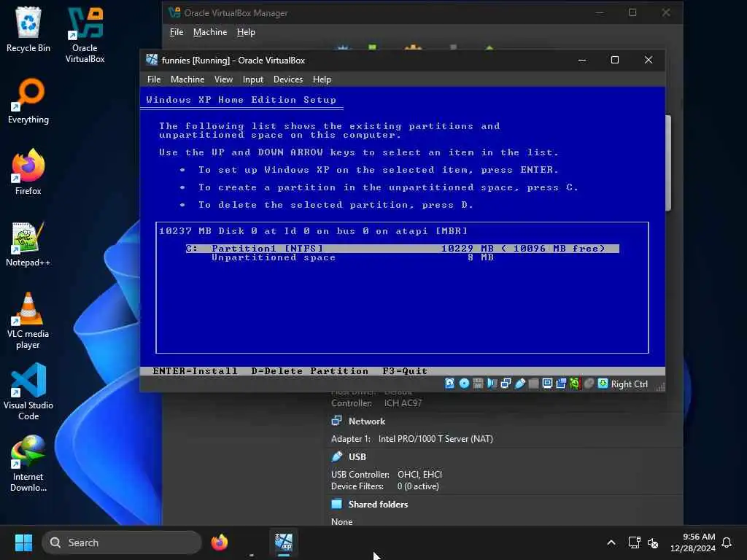Screen dimensions: 747x560
Task: Minimize the funnies VM window
Action: pos(582,60)
